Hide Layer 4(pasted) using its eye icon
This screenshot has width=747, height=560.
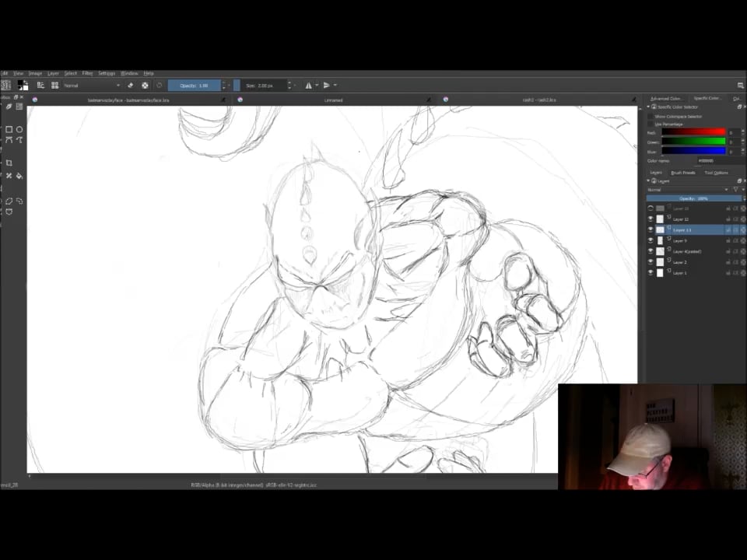tap(651, 251)
